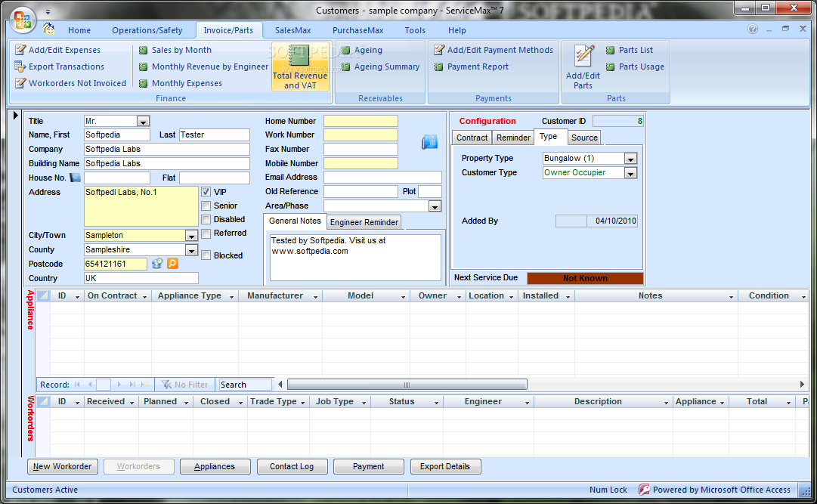The image size is (817, 504).
Task: Open Sales by Month report
Action: coord(175,50)
